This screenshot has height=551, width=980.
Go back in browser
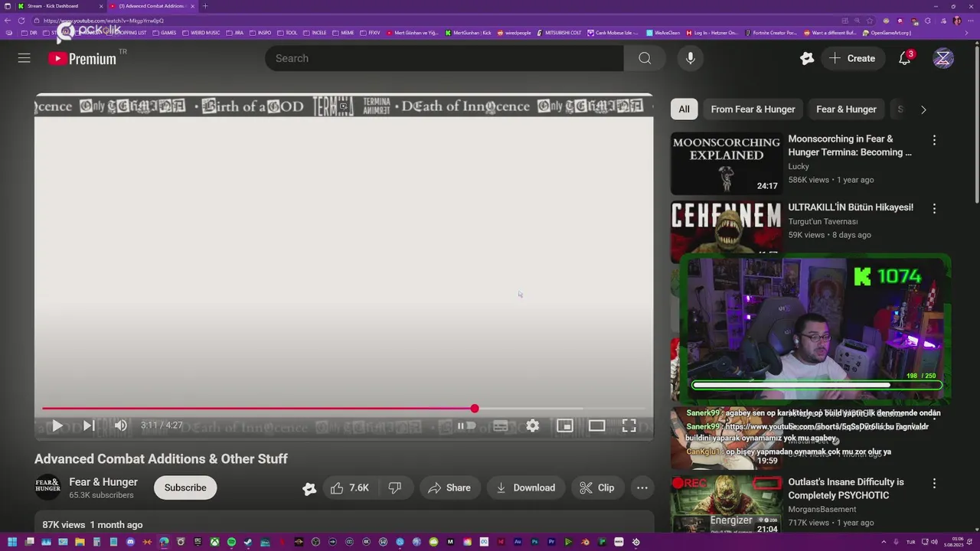click(8, 21)
